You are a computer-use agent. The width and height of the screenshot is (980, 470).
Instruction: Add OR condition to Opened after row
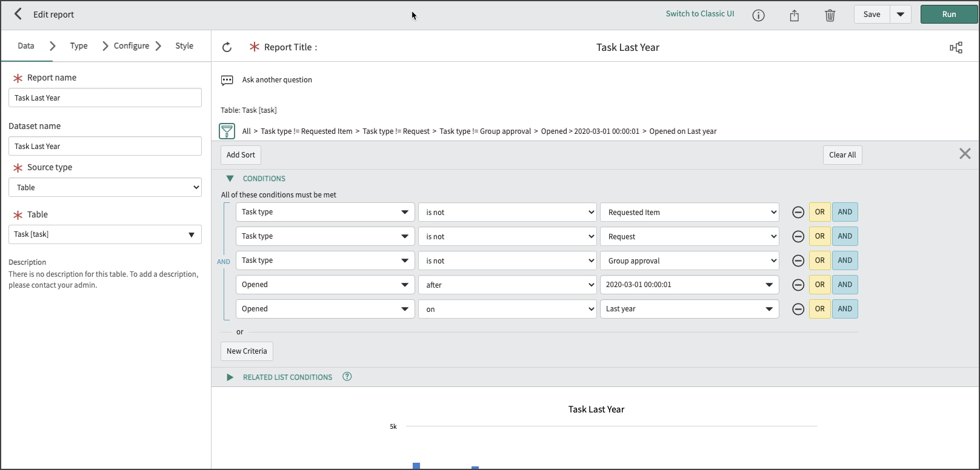[x=819, y=285]
